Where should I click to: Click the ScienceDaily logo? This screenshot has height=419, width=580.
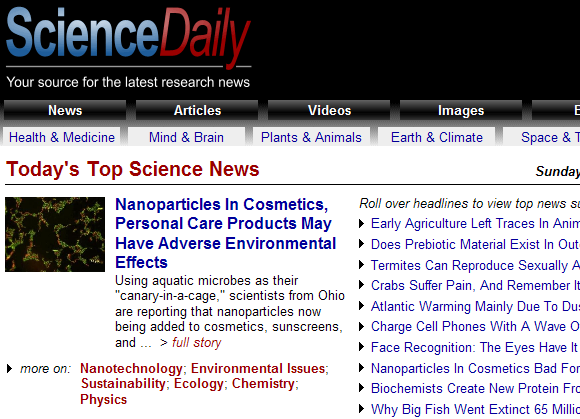[128, 37]
